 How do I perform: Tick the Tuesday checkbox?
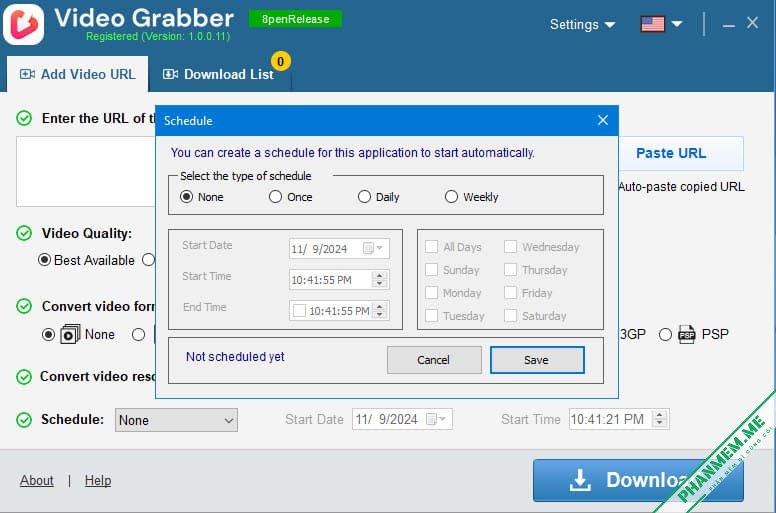[432, 316]
